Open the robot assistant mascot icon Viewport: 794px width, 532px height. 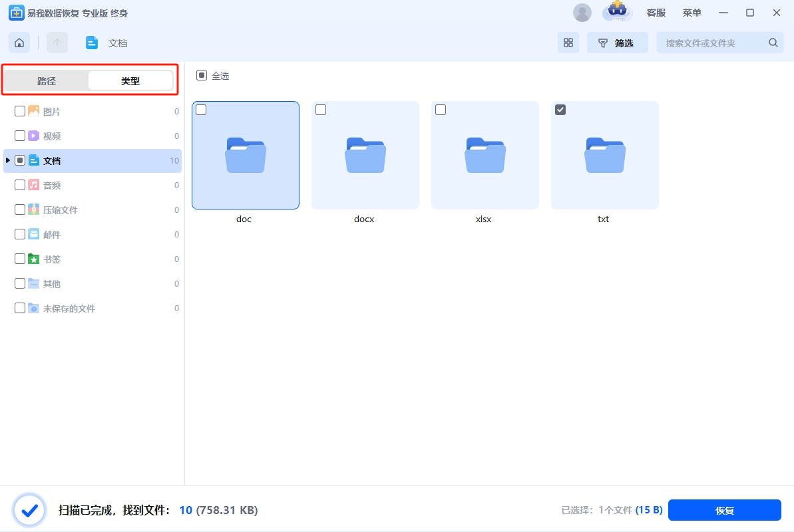[x=616, y=12]
